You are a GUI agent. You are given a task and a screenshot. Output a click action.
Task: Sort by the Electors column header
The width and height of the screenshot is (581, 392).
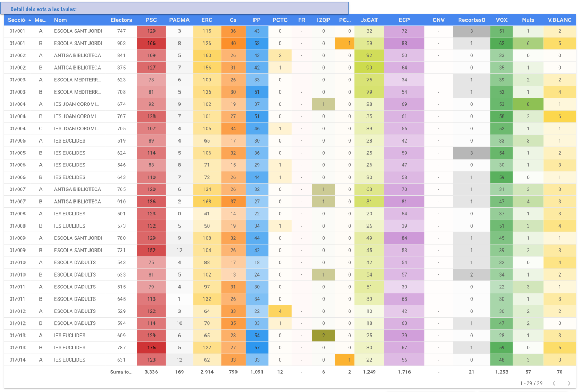[121, 20]
